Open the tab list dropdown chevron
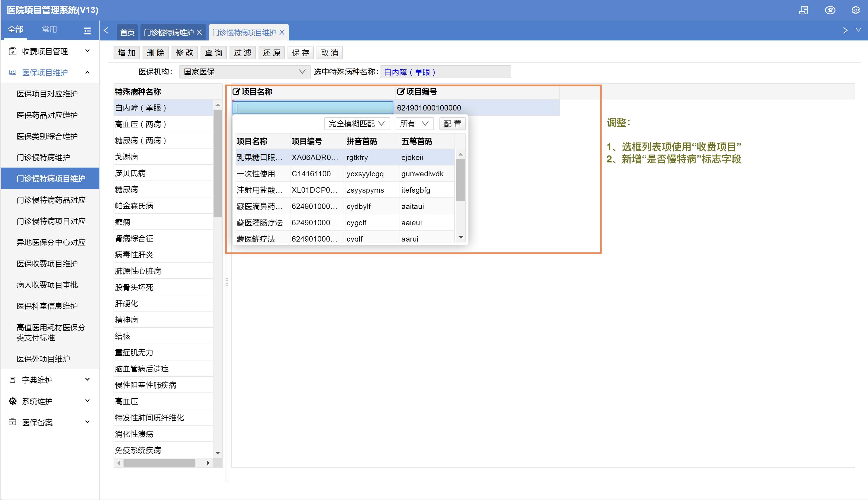868x500 pixels. click(858, 30)
